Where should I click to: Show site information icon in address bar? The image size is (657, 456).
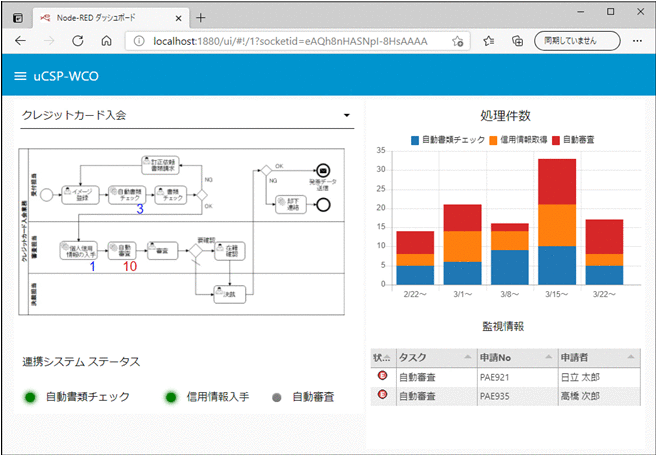pos(139,41)
